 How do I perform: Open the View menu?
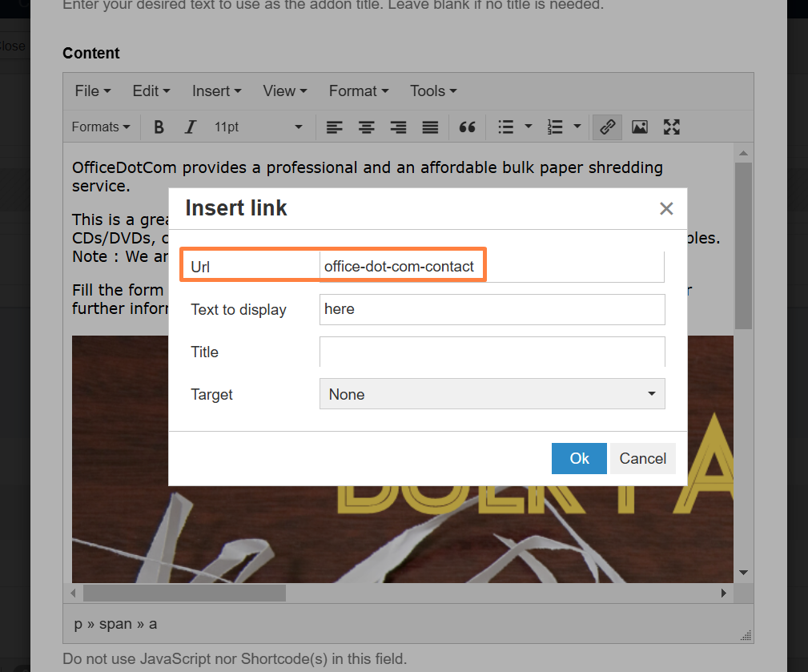(x=285, y=91)
